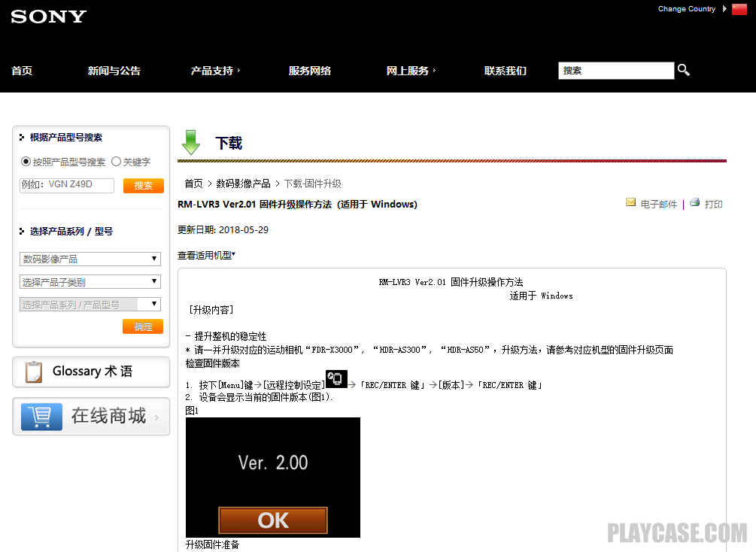Click the 适用于 Windows subtitle in the article
This screenshot has height=552, width=756.
(x=542, y=296)
